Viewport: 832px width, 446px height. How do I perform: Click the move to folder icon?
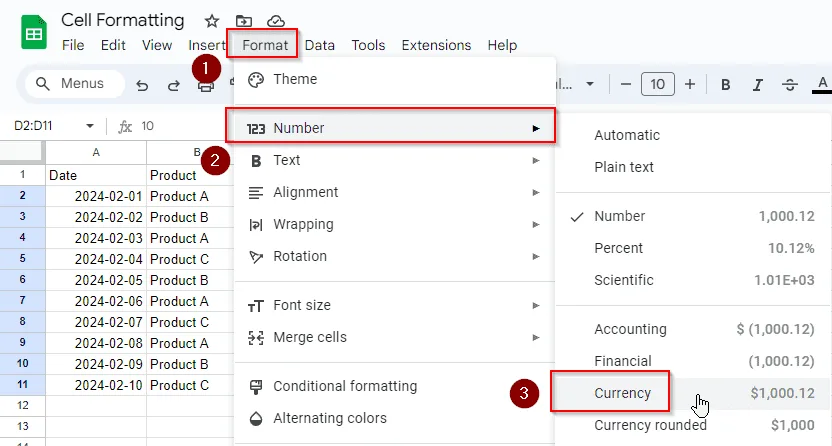pyautogui.click(x=244, y=21)
